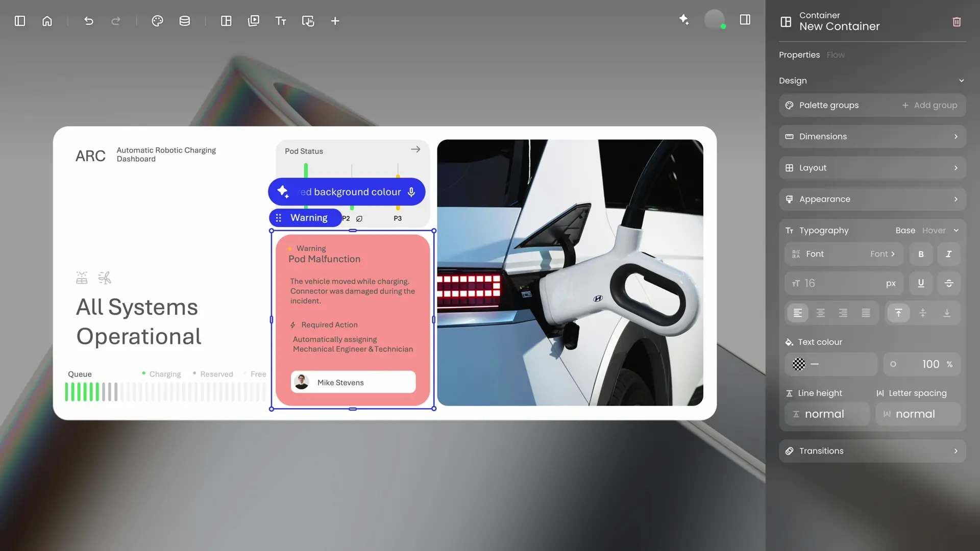Delete the New Container via trash icon
Viewport: 980px width, 551px height.
957,21
